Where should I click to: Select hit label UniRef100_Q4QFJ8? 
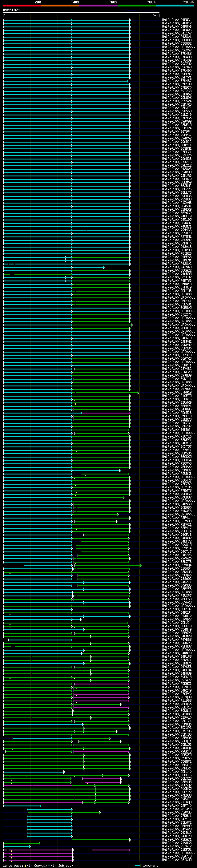point(177,535)
